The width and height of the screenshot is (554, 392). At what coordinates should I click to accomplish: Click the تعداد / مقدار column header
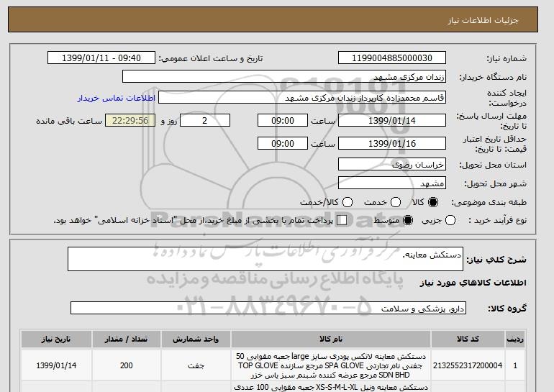point(126,339)
